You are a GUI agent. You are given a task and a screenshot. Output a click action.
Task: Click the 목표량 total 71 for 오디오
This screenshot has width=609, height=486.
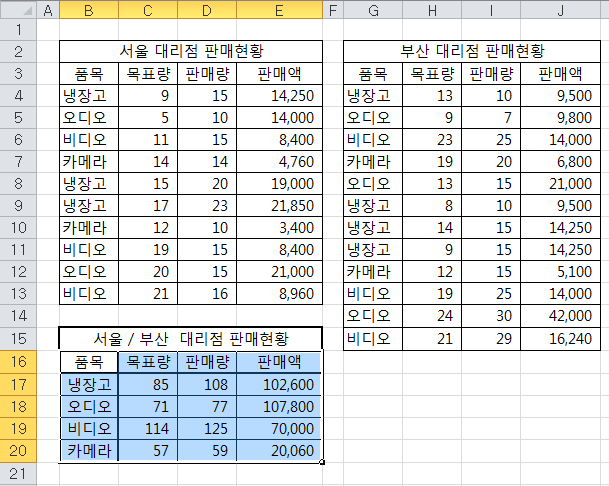point(148,407)
